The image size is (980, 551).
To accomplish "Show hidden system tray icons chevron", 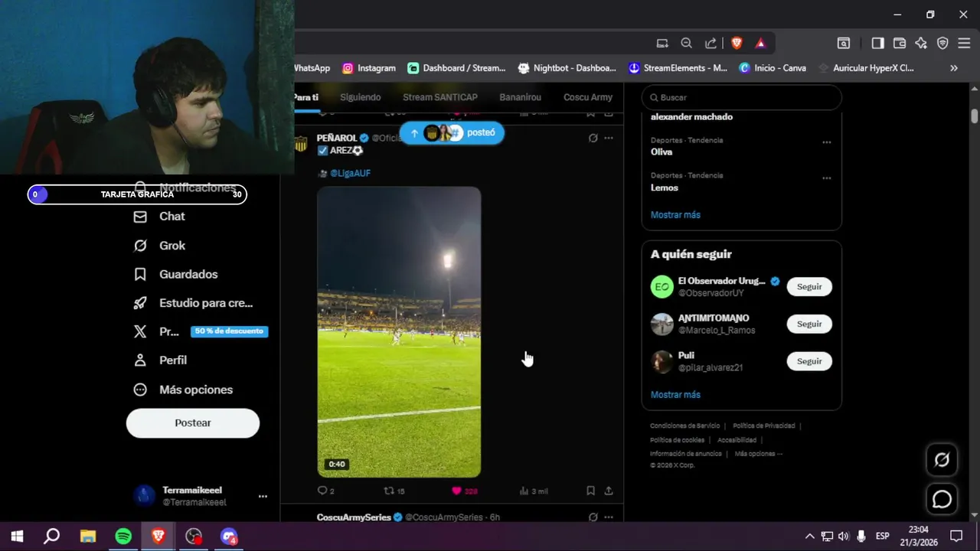I will (809, 536).
